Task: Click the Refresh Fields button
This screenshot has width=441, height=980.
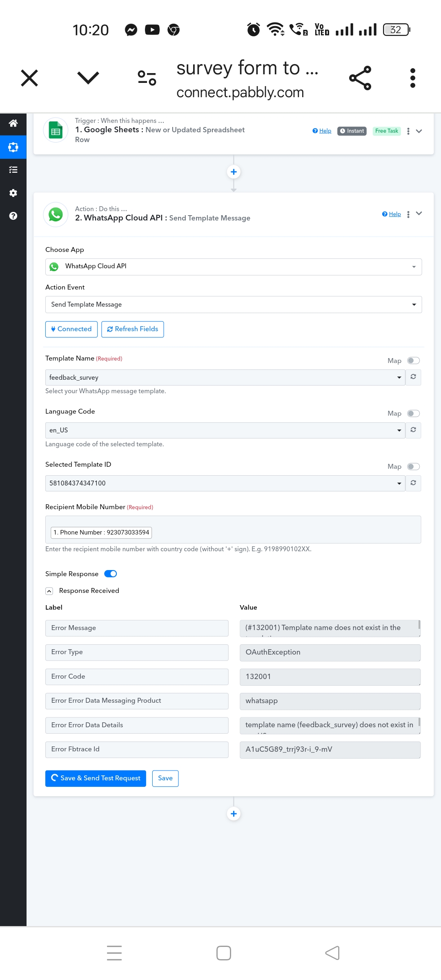Action: pos(133,329)
